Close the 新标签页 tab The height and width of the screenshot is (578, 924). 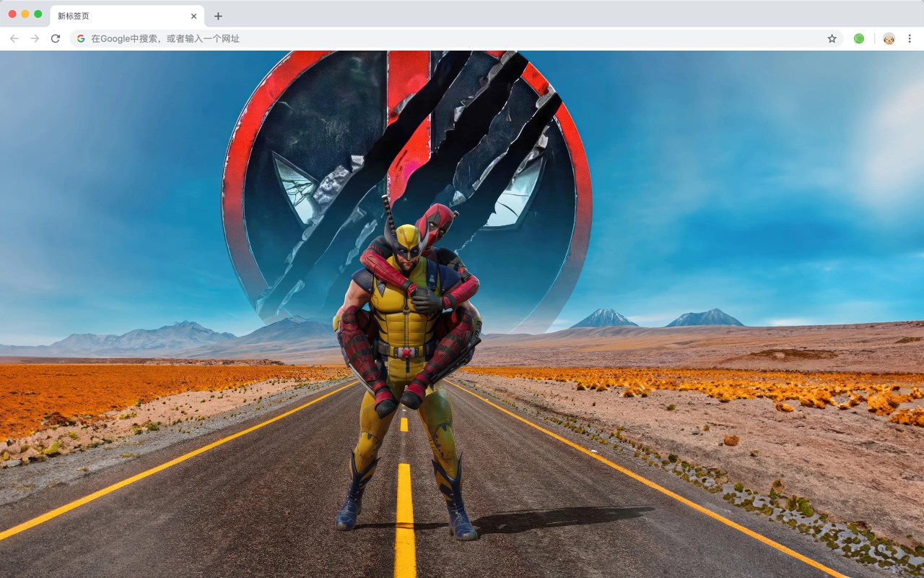point(193,16)
